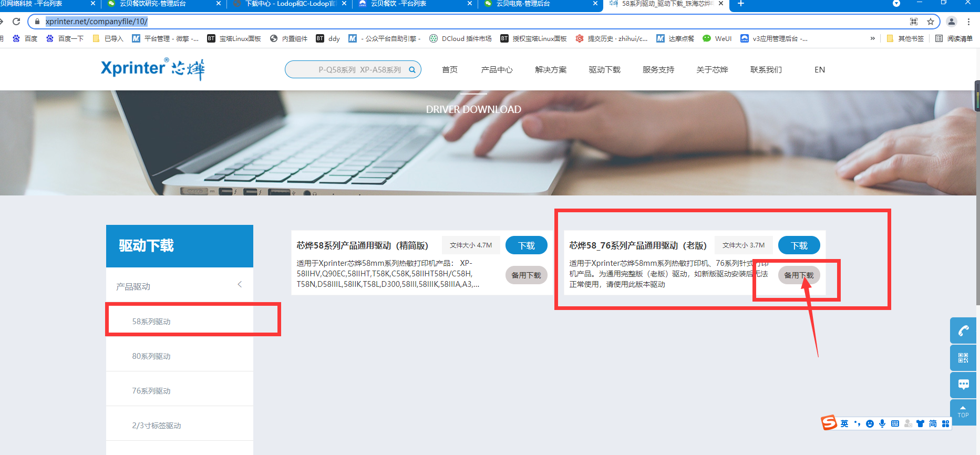Click the browser reload page icon
The width and height of the screenshot is (980, 455).
16,22
